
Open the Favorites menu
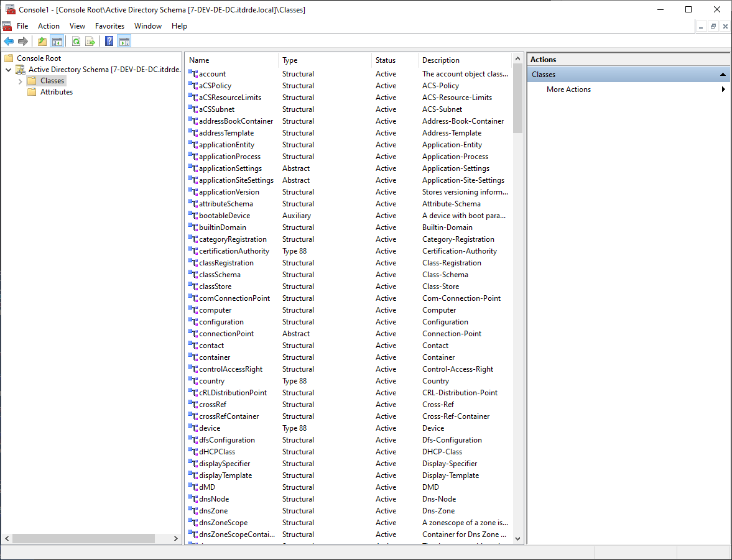[109, 26]
